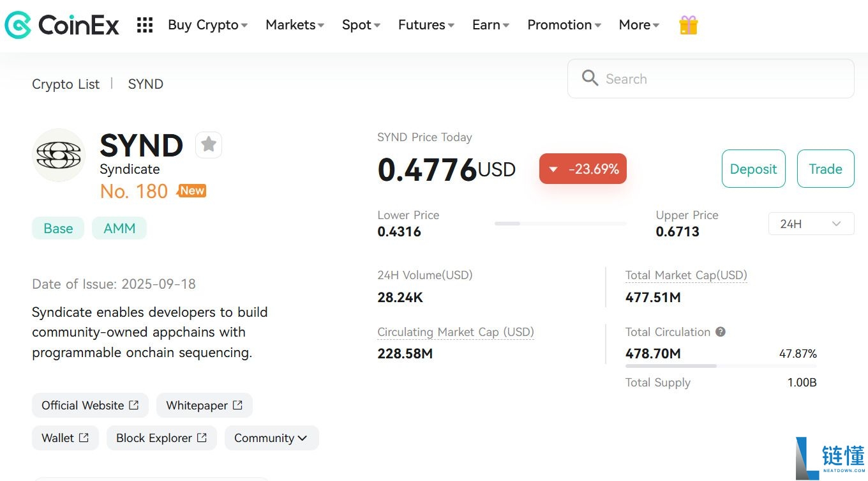Click the No. 180 rank text
868x481 pixels.
(134, 191)
